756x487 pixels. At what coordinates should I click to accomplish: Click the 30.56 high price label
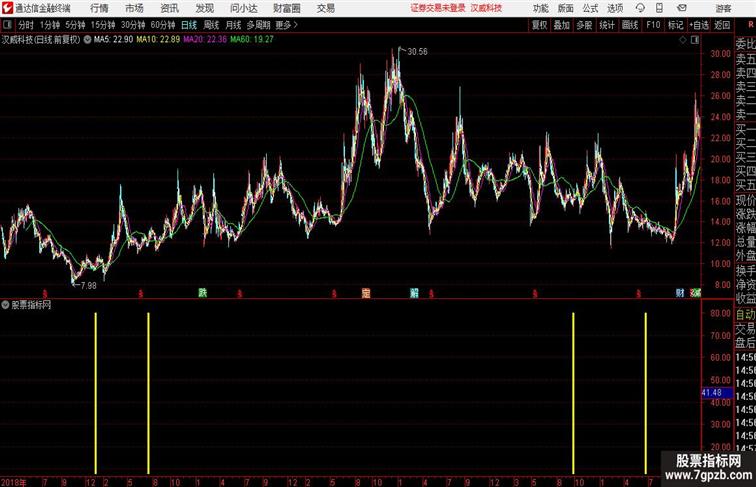coord(417,52)
